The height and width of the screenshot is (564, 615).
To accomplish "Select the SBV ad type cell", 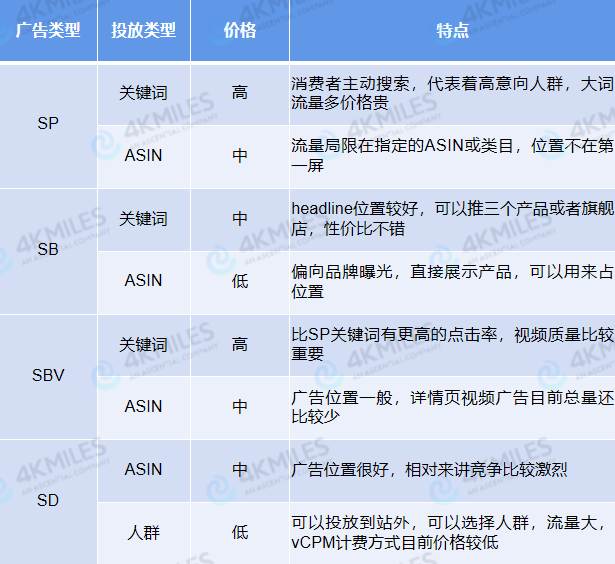I will [48, 376].
